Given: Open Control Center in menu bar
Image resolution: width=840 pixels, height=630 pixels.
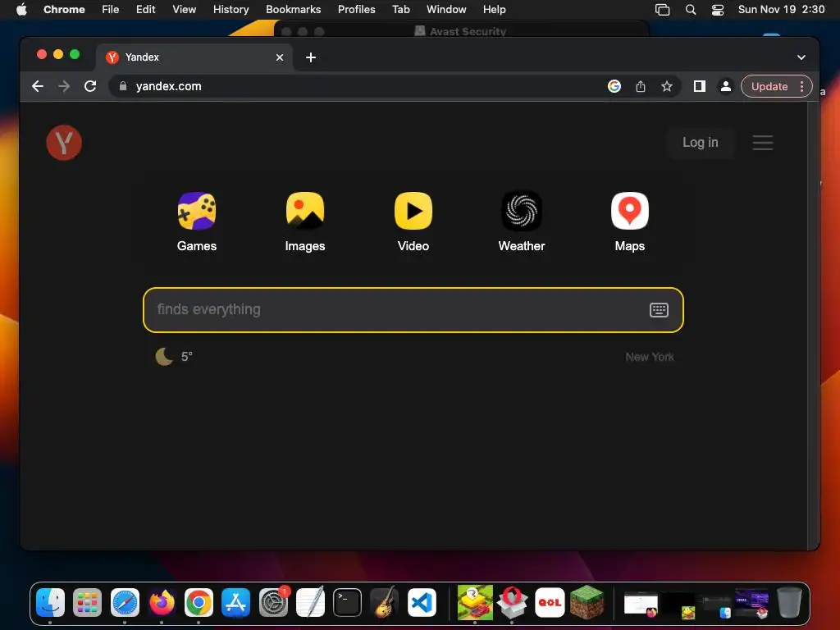Looking at the screenshot, I should pyautogui.click(x=717, y=10).
